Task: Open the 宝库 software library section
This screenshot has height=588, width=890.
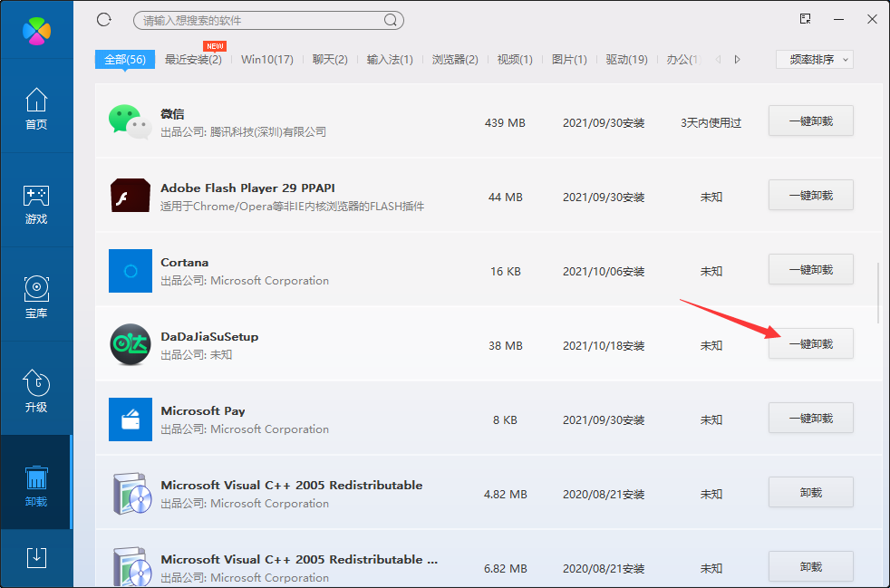Action: (36, 297)
